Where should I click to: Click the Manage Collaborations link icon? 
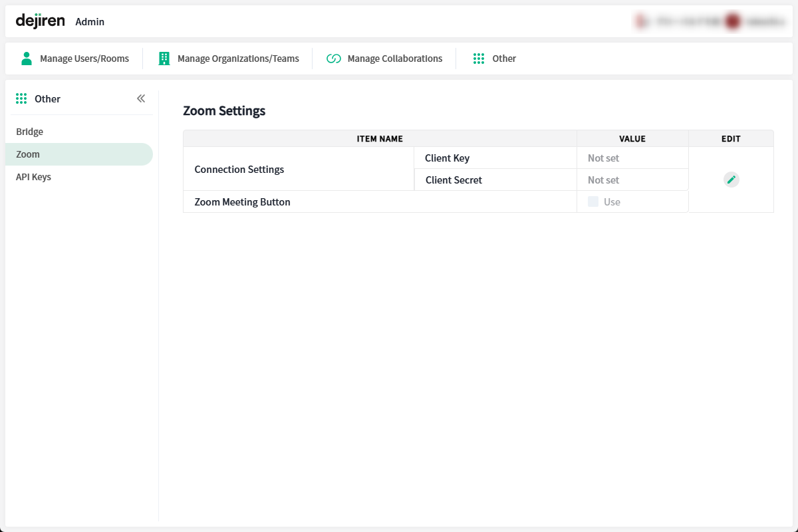(x=334, y=59)
